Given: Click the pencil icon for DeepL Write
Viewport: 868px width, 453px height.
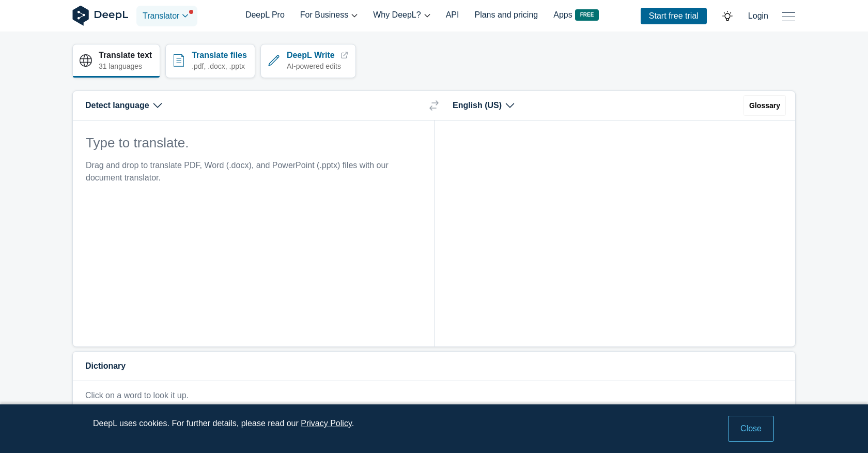Looking at the screenshot, I should [274, 61].
